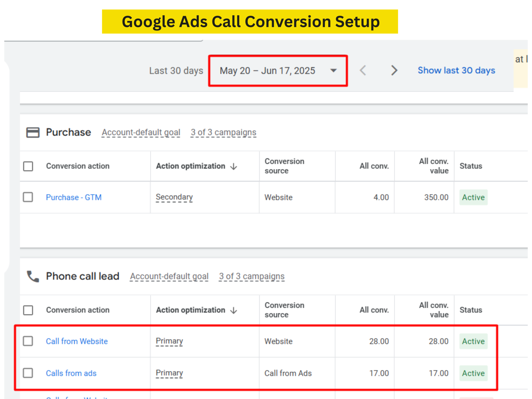Open Secondary optimization for Purchase - GTM
The width and height of the screenshot is (532, 399).
(x=174, y=197)
